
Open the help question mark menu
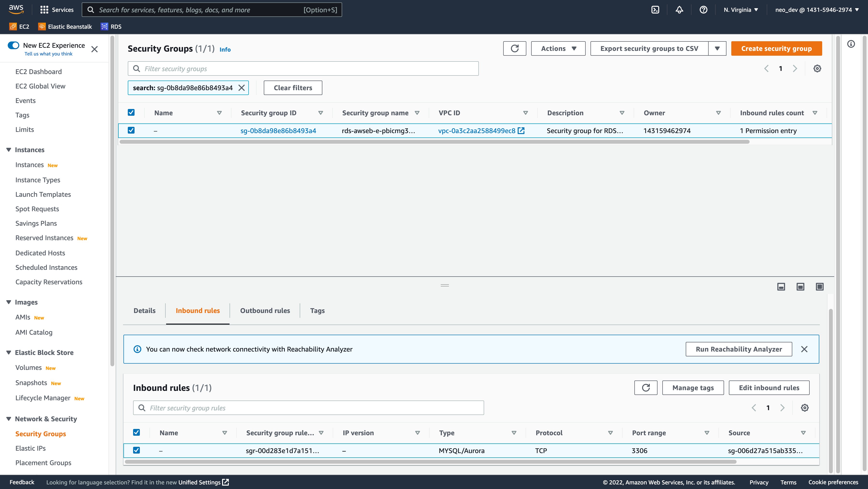click(x=703, y=10)
